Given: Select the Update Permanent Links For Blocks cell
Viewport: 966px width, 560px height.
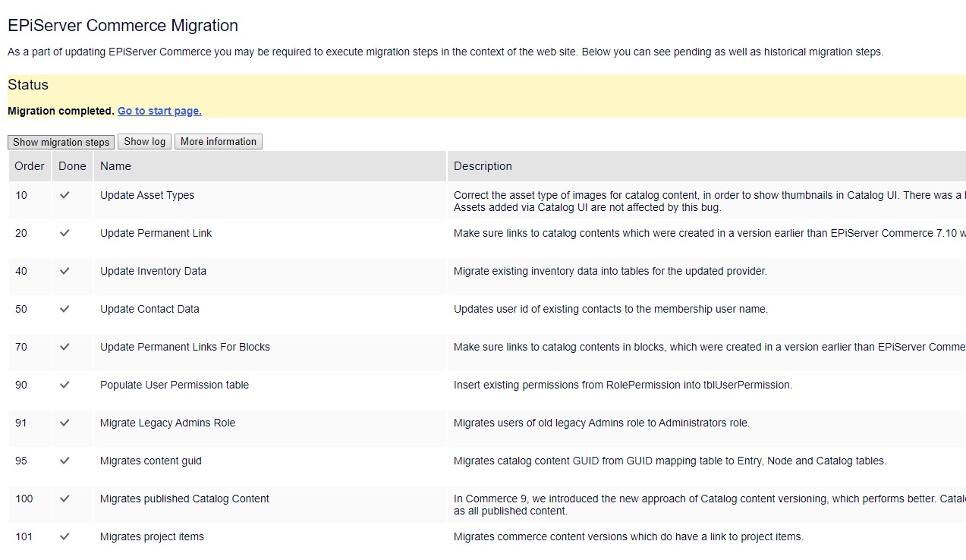Looking at the screenshot, I should click(x=270, y=353).
